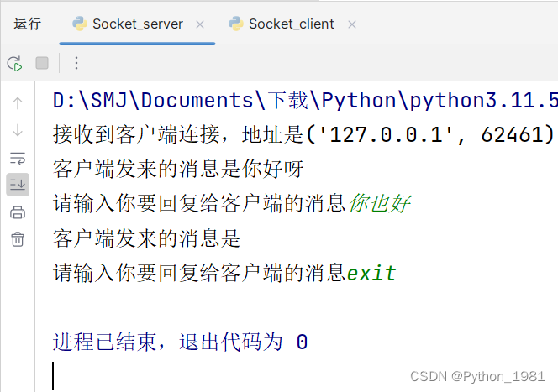Clear all console output with the trash icon
558x392 pixels.
[x=18, y=239]
